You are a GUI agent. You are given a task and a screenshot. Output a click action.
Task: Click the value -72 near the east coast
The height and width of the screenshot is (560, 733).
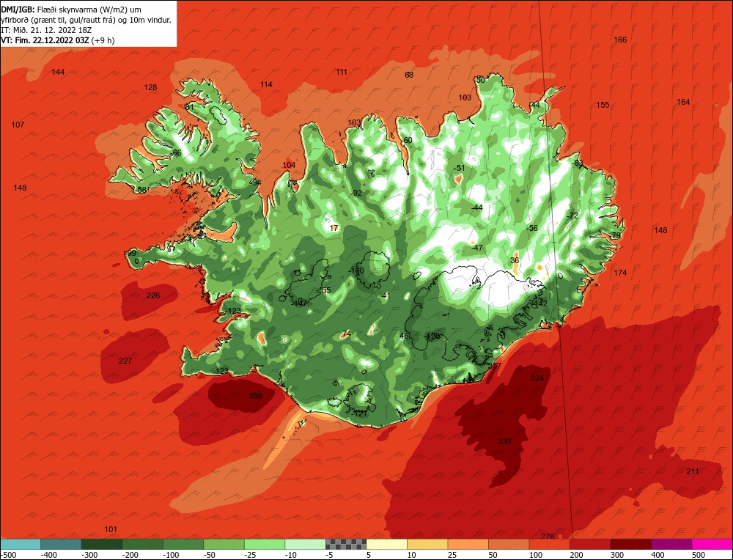click(572, 216)
